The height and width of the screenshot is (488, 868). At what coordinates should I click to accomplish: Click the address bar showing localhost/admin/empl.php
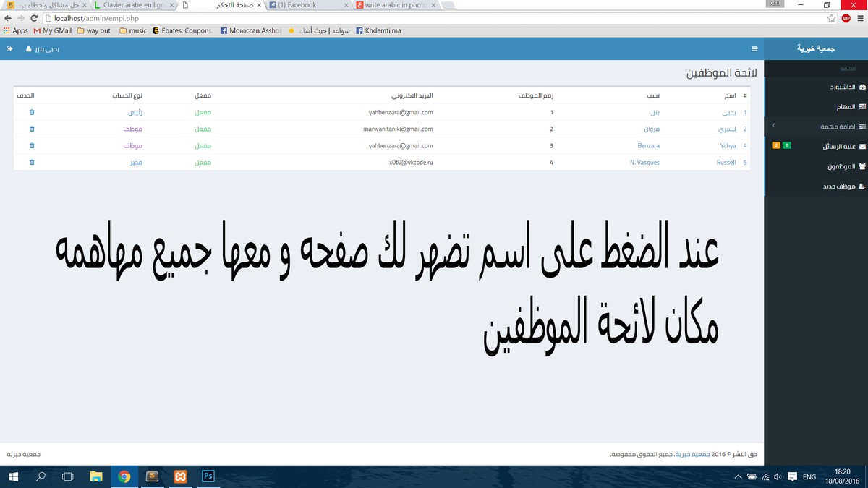coord(434,18)
